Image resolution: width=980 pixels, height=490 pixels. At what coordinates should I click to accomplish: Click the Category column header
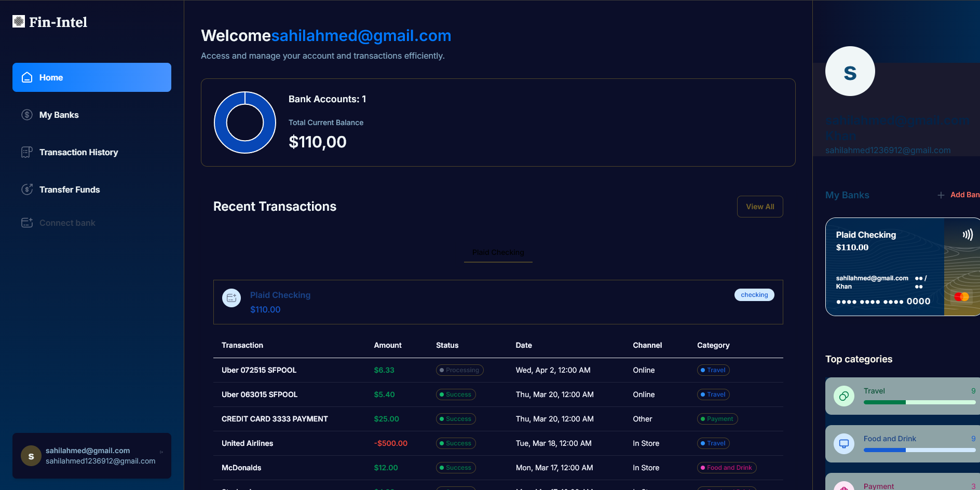click(x=713, y=345)
